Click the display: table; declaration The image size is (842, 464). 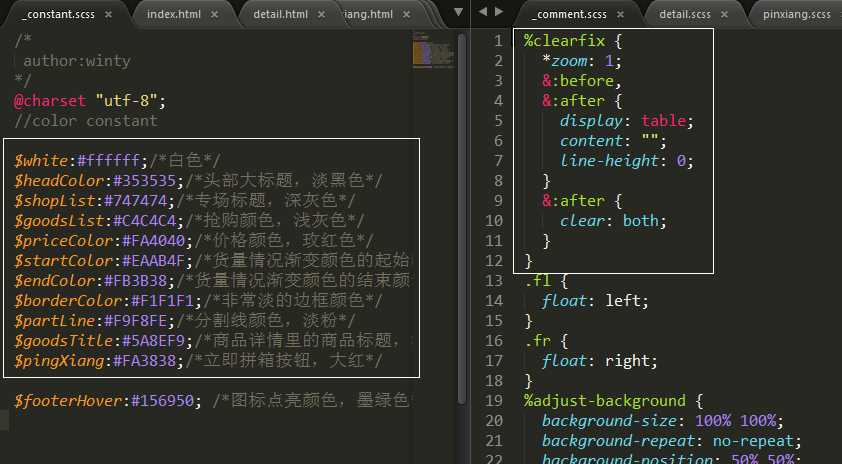(627, 120)
